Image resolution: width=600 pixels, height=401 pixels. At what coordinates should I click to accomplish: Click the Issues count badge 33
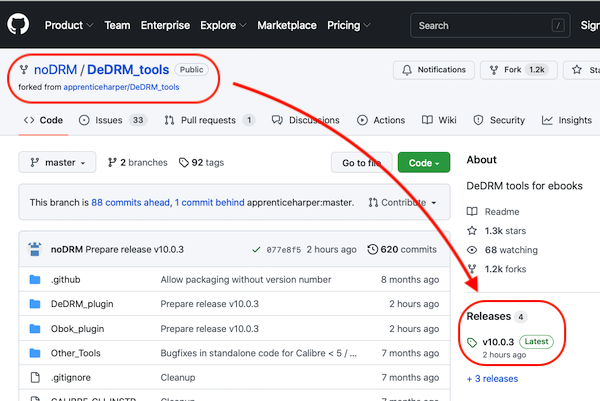[138, 120]
